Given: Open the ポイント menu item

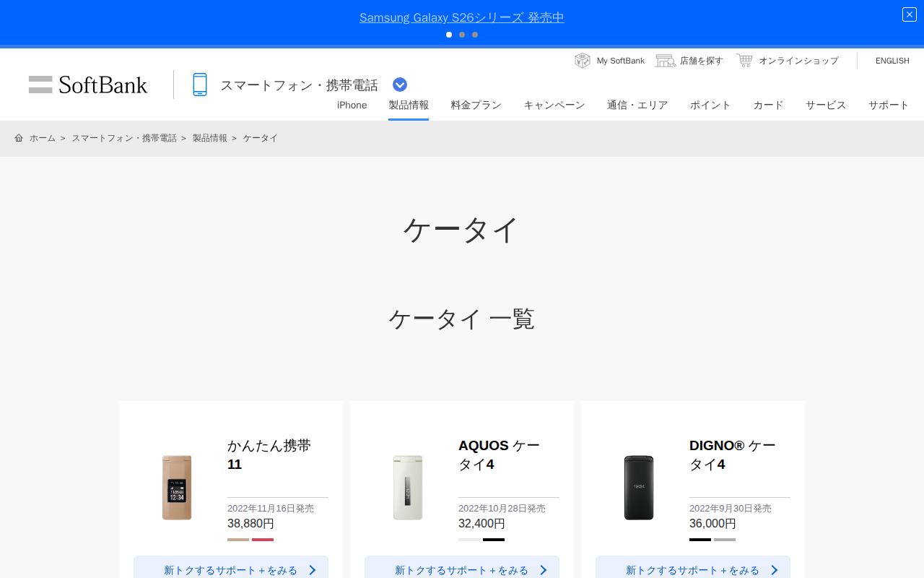Looking at the screenshot, I should coord(710,105).
